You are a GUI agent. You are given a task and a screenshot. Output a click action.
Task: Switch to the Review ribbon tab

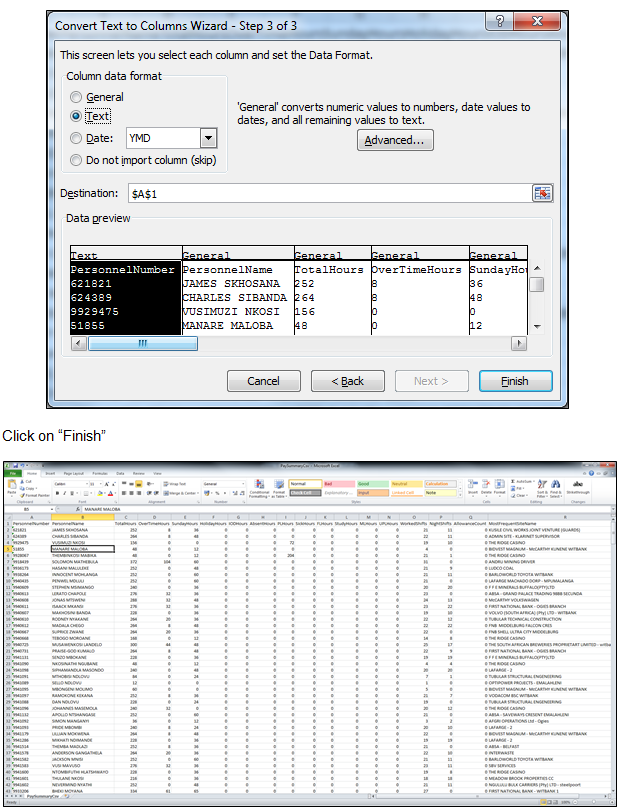coord(139,473)
